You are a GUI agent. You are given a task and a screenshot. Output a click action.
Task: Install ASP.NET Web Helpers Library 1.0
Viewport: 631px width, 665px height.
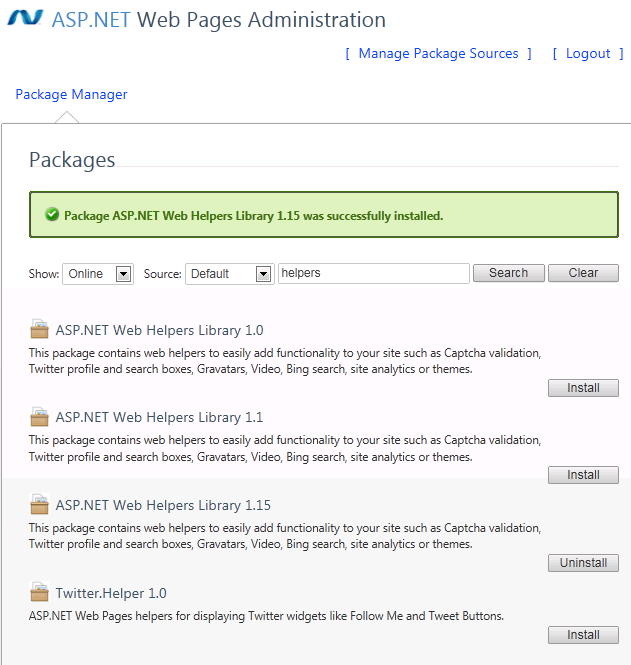tap(584, 388)
